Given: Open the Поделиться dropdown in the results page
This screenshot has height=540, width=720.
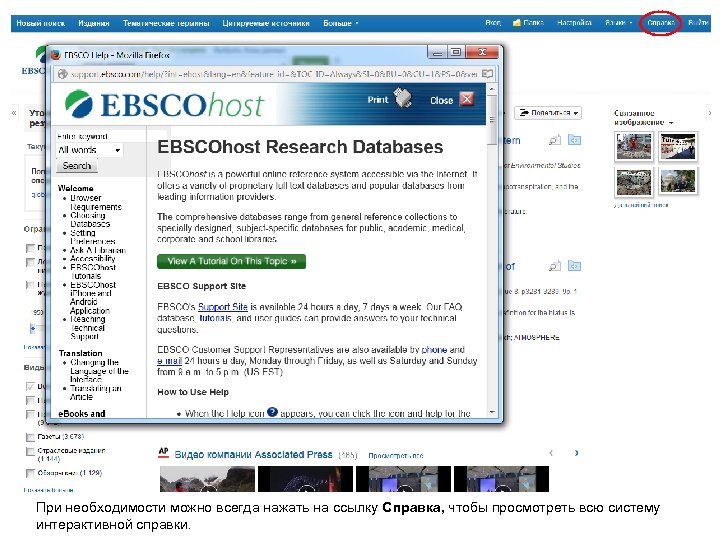Looking at the screenshot, I should pos(548,113).
